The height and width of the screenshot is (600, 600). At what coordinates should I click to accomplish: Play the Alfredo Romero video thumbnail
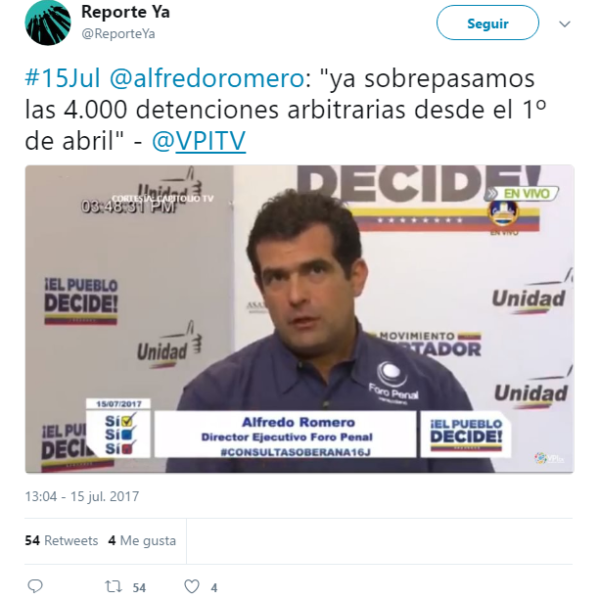(x=300, y=319)
